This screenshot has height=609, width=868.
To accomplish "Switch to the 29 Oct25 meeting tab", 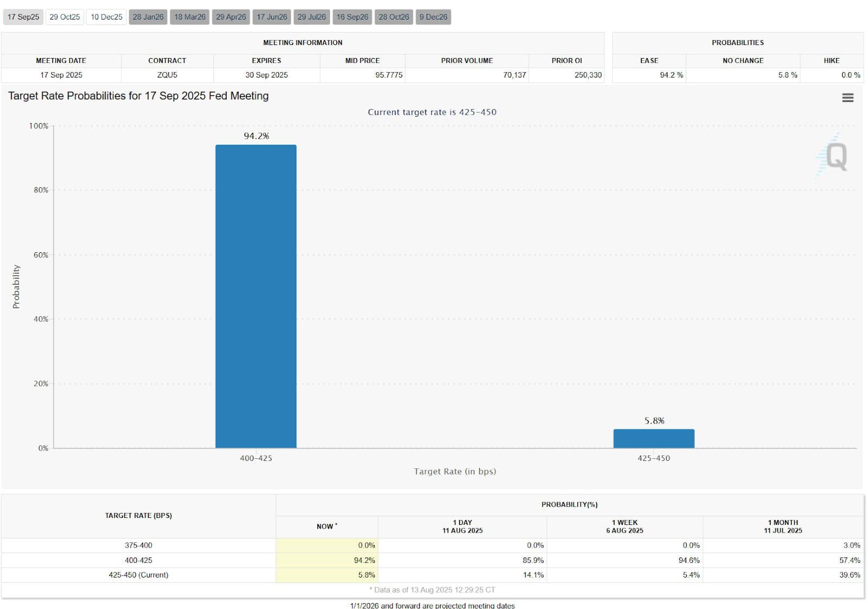I will pyautogui.click(x=65, y=17).
